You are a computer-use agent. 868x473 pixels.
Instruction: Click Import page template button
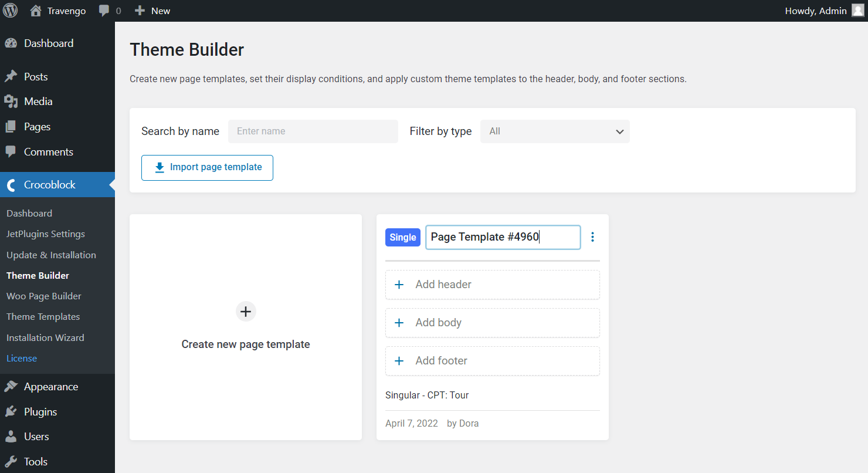(207, 168)
